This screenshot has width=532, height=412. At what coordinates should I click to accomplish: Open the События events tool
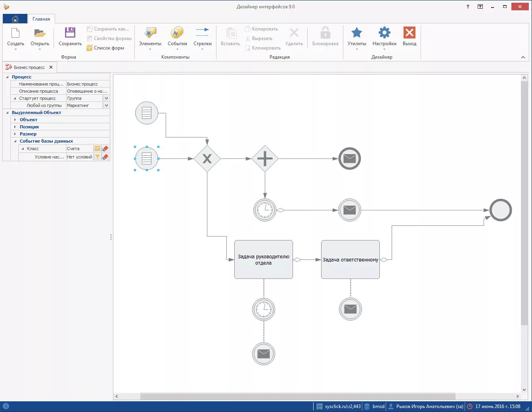pyautogui.click(x=177, y=38)
